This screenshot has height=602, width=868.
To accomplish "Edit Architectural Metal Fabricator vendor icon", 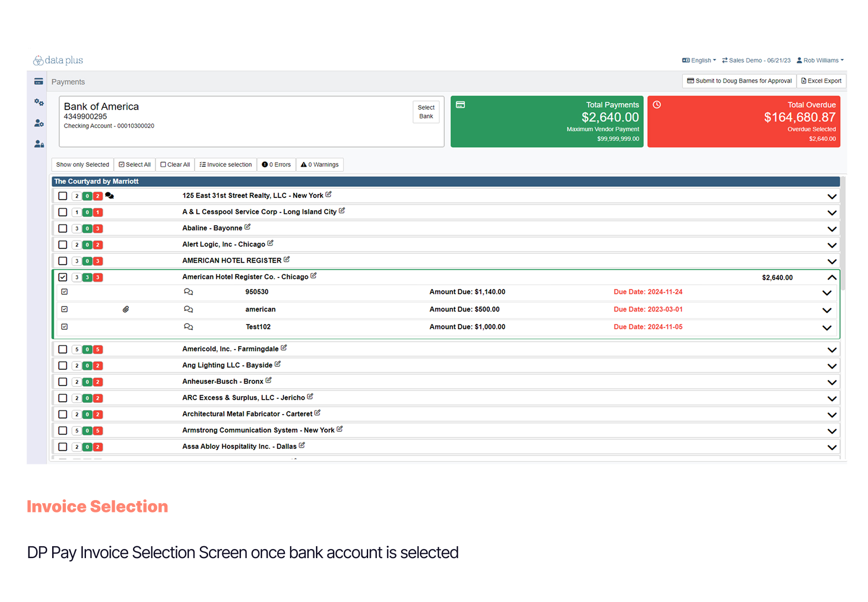I will point(317,413).
